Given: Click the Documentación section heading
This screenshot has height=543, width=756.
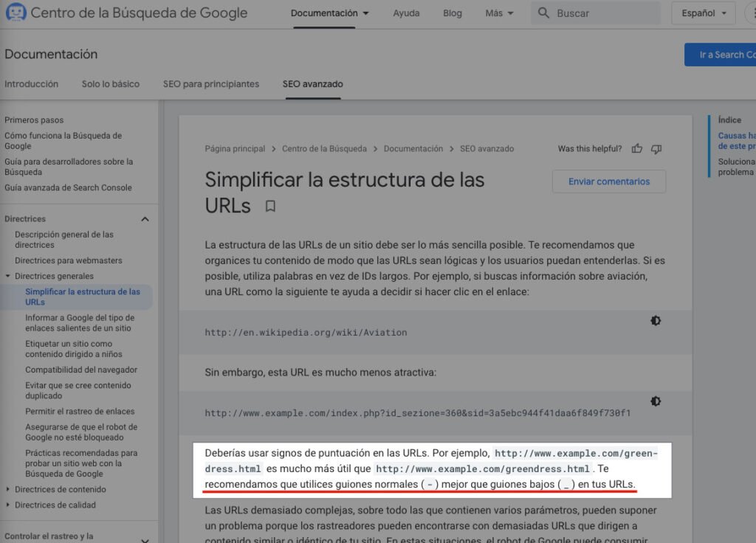Looking at the screenshot, I should click(51, 54).
